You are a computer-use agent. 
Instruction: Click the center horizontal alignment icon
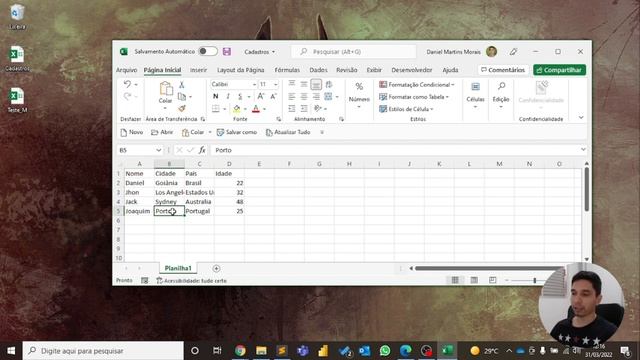[304, 96]
